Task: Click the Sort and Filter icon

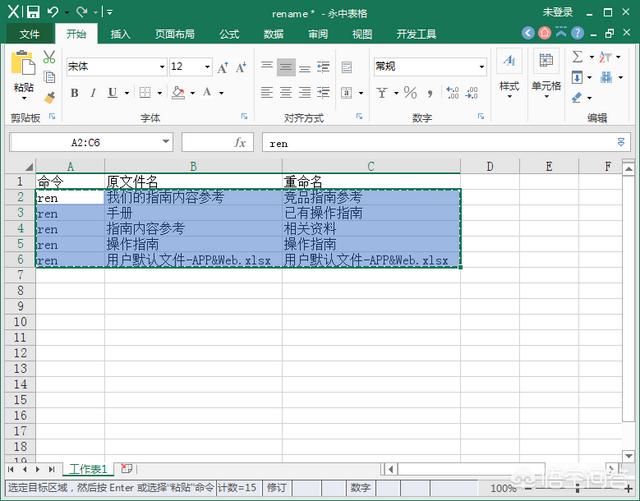Action: (x=605, y=57)
